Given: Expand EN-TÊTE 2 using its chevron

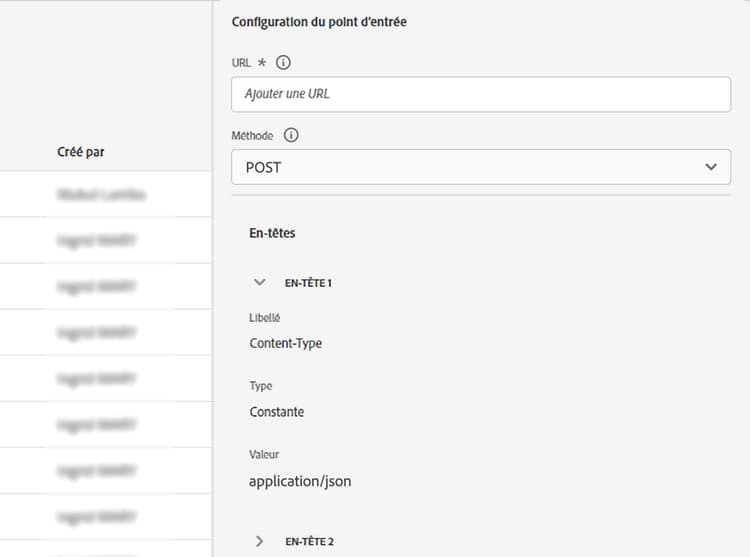Looking at the screenshot, I should point(260,541).
